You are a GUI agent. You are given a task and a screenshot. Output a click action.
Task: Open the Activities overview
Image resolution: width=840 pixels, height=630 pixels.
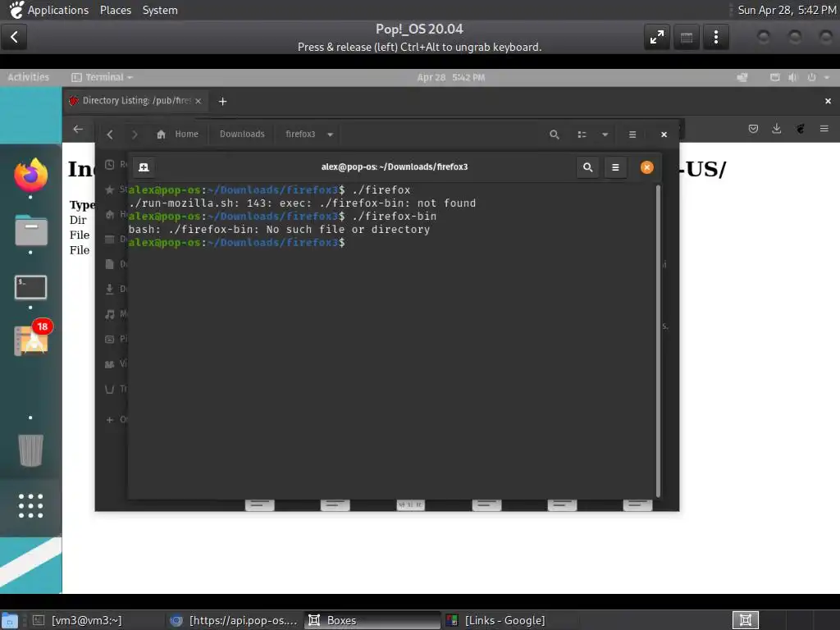[x=28, y=78]
